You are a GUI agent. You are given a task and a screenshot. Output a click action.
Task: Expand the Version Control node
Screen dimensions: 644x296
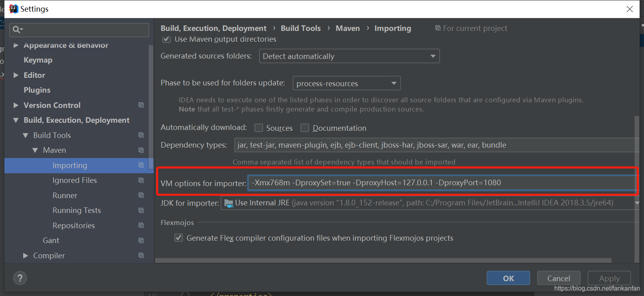coord(16,105)
